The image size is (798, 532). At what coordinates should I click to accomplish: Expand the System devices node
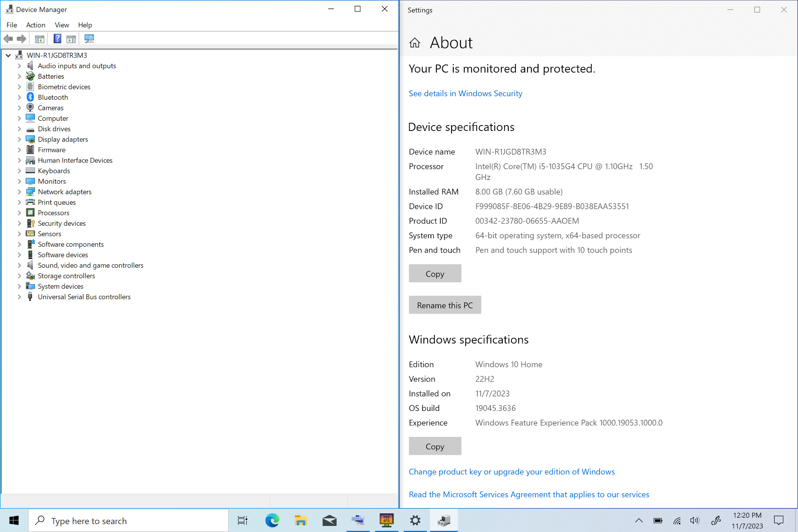pos(19,286)
